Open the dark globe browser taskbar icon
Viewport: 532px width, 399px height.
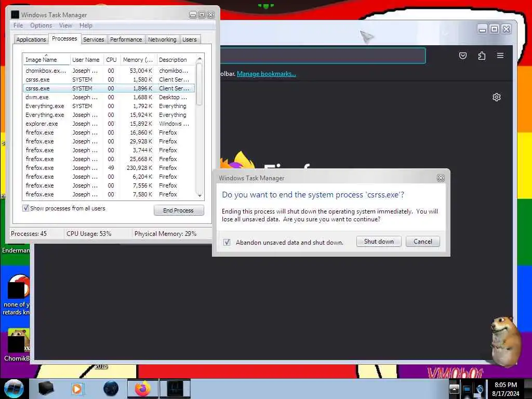click(111, 389)
